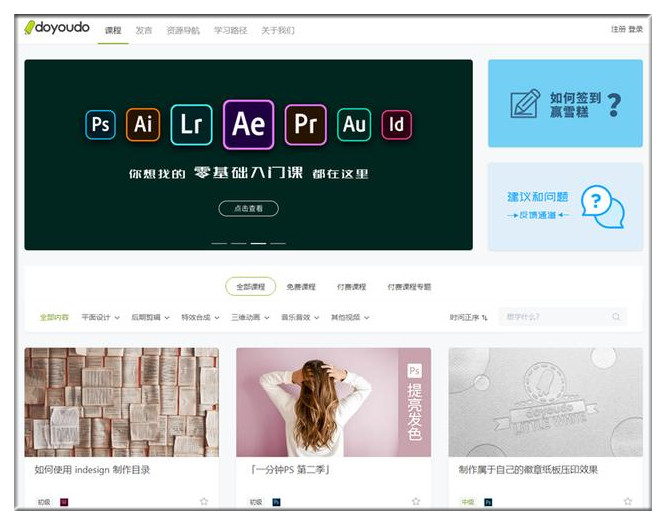Click 初级 level tag on indesign course

(x=44, y=502)
